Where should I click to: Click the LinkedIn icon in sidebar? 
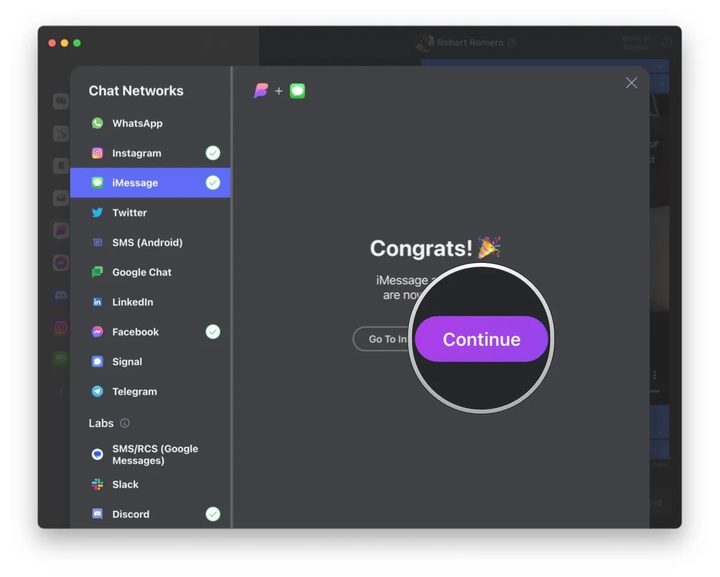coord(97,302)
